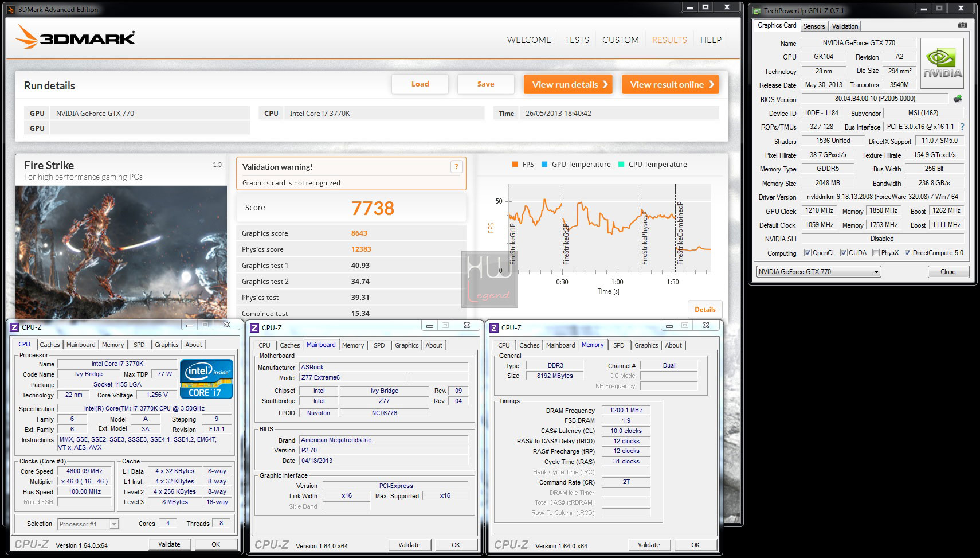Click the NVIDIA logo in GPU-Z

point(942,63)
